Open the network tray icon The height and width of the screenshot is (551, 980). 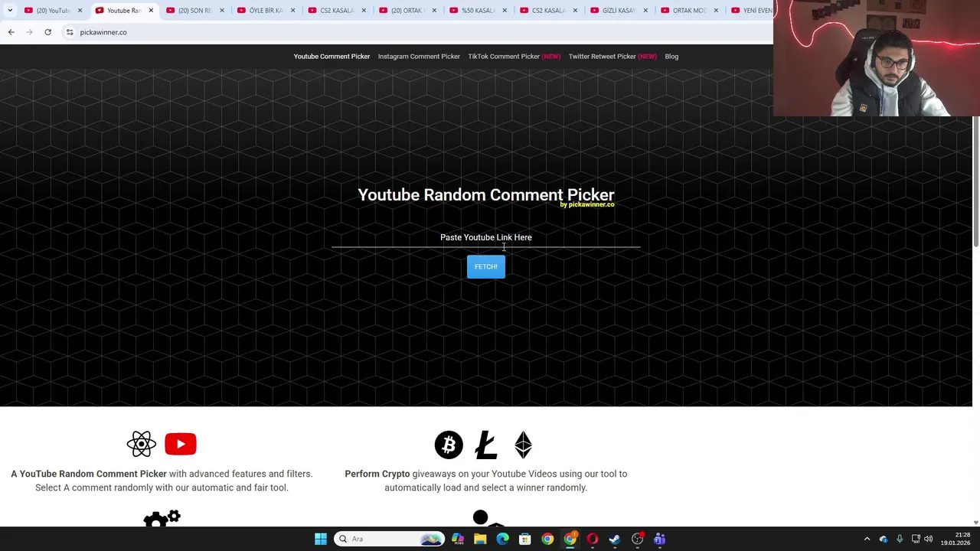click(916, 539)
